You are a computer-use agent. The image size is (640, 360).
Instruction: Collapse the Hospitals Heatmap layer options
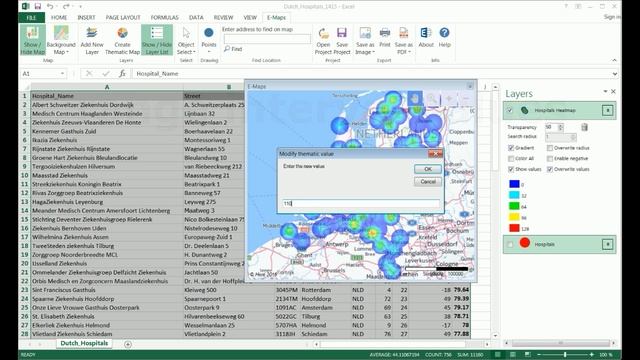click(x=607, y=110)
